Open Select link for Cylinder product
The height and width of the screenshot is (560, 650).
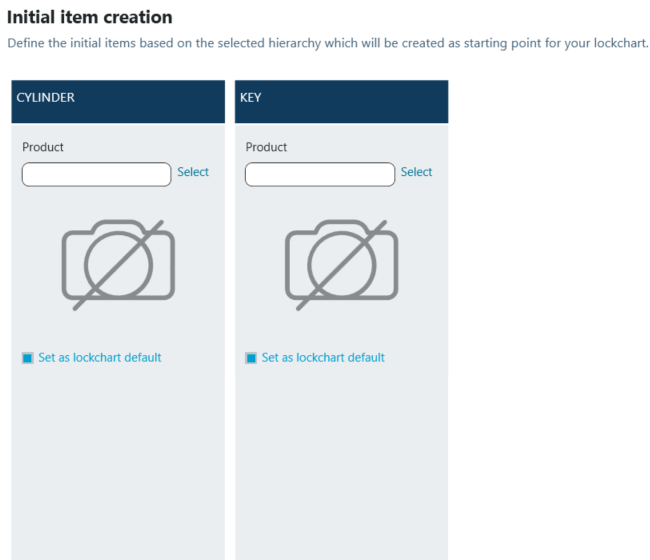[193, 172]
